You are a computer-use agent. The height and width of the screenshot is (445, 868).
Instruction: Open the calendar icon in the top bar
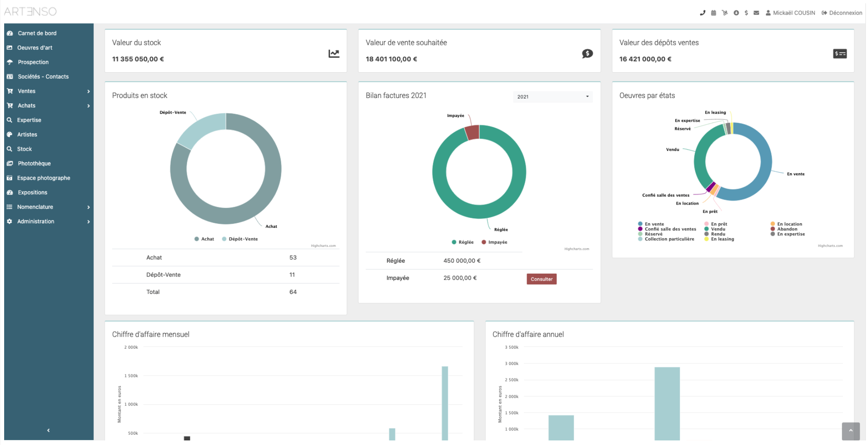(714, 13)
